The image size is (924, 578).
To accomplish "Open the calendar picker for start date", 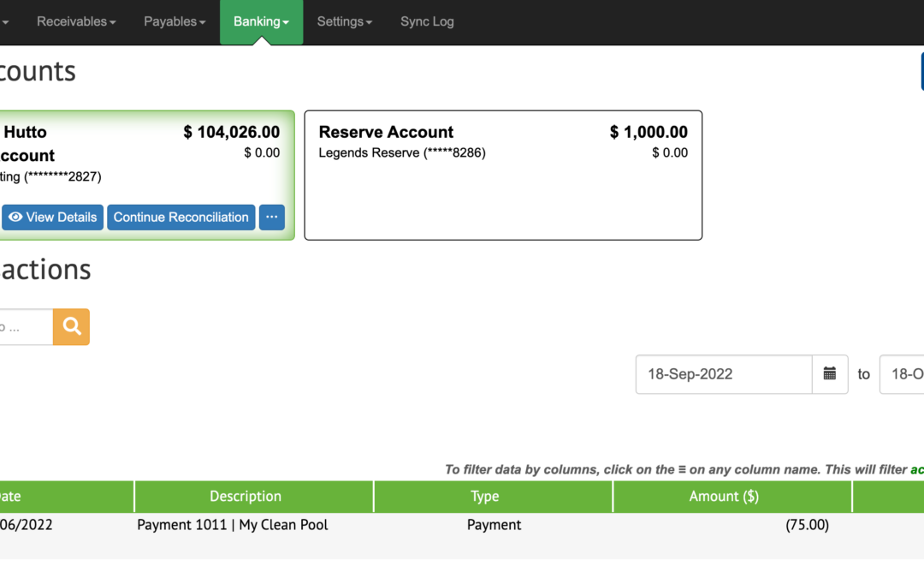I will click(829, 374).
